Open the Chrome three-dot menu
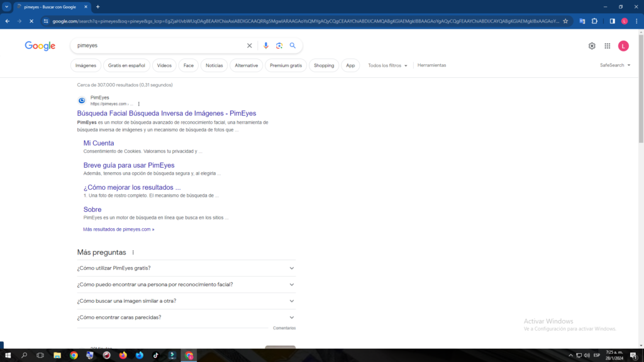Viewport: 644px width, 362px height. click(636, 21)
